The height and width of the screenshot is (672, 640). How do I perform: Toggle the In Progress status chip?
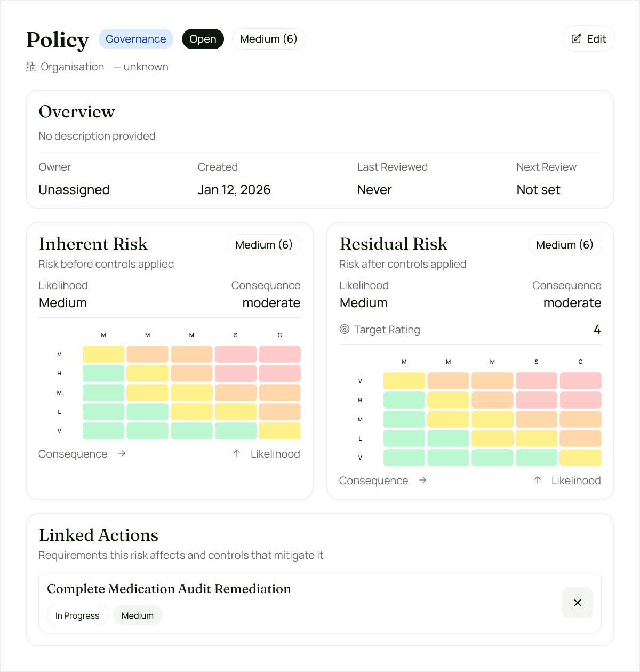(x=77, y=615)
